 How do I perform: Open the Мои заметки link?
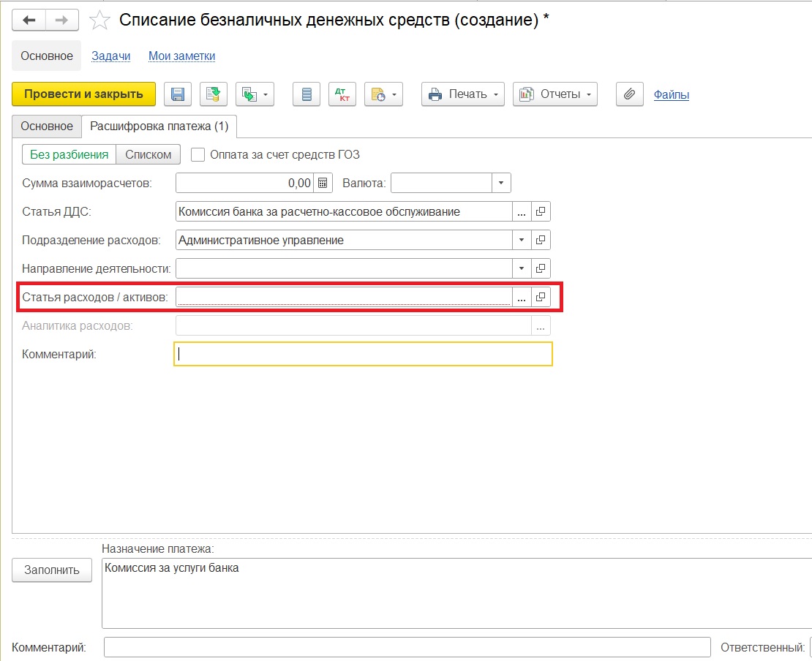point(181,56)
